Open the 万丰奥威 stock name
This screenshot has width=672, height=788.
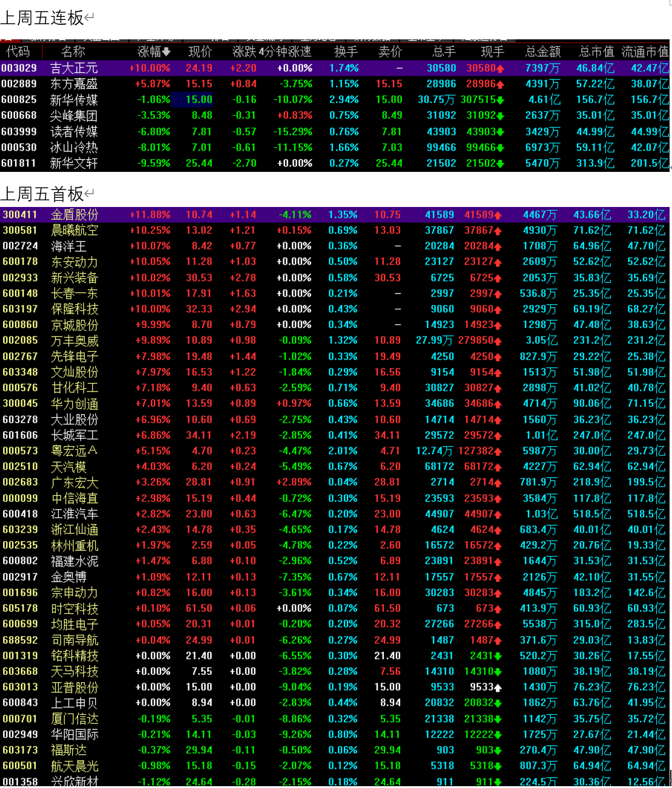[74, 340]
